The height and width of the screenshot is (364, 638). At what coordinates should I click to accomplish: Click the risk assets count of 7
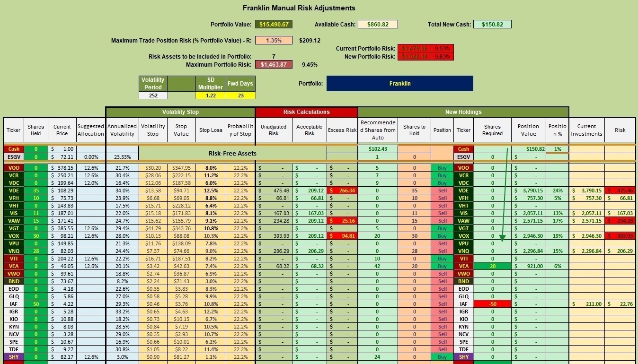click(x=274, y=57)
